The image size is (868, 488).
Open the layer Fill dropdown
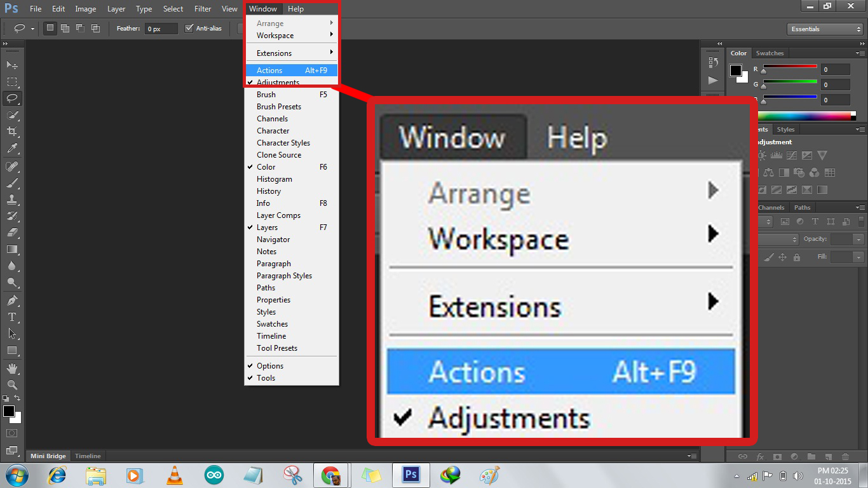coord(859,257)
